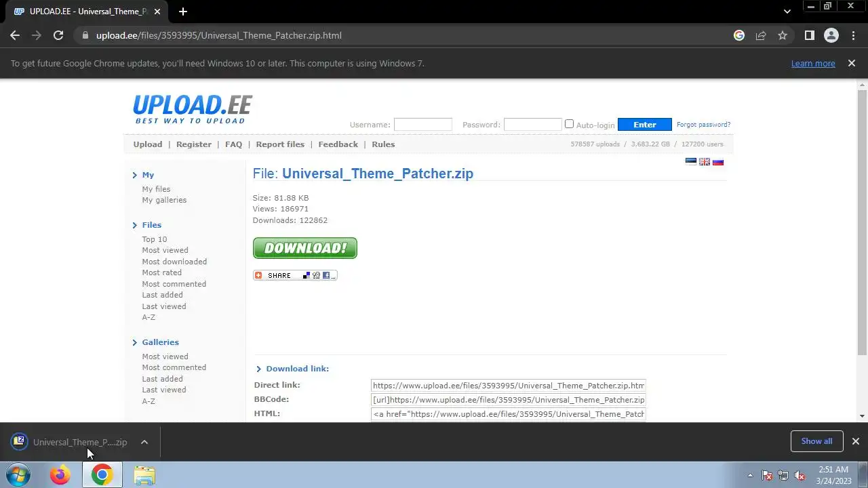Open Most commented under Files
This screenshot has height=488, width=868.
[x=174, y=284]
